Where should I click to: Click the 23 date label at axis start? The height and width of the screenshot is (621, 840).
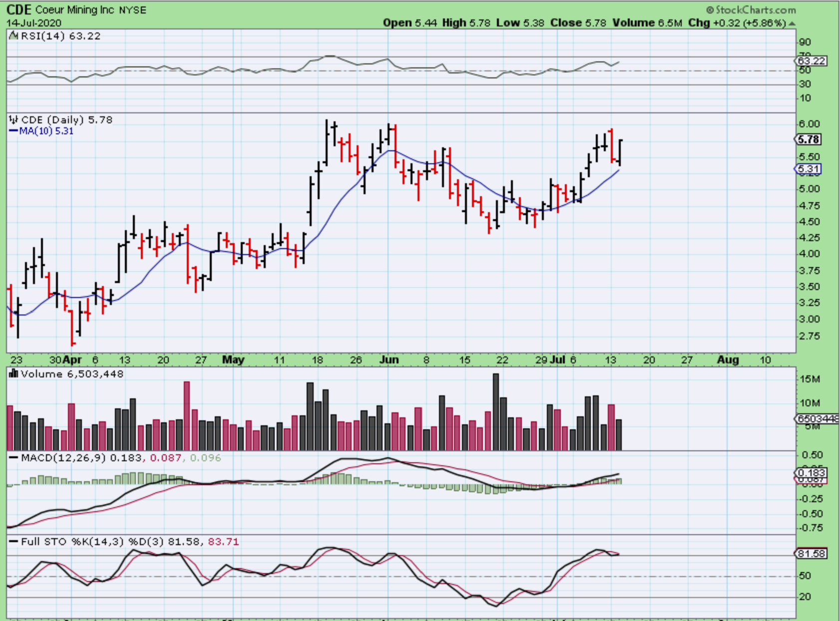pyautogui.click(x=16, y=360)
